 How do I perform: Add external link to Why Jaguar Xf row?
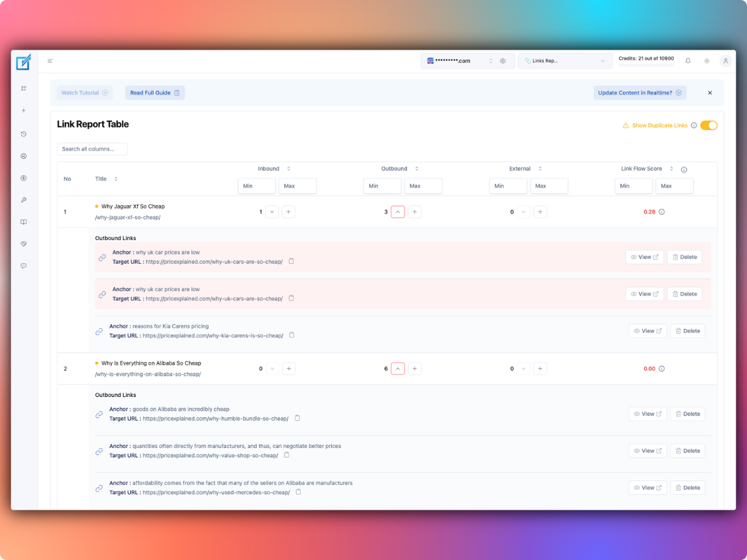(x=540, y=212)
